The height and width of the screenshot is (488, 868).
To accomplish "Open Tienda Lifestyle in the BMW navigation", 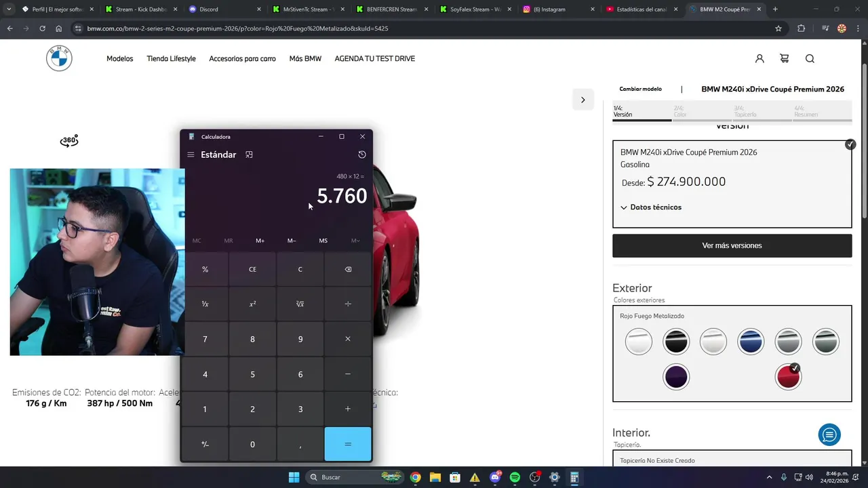I will point(171,58).
